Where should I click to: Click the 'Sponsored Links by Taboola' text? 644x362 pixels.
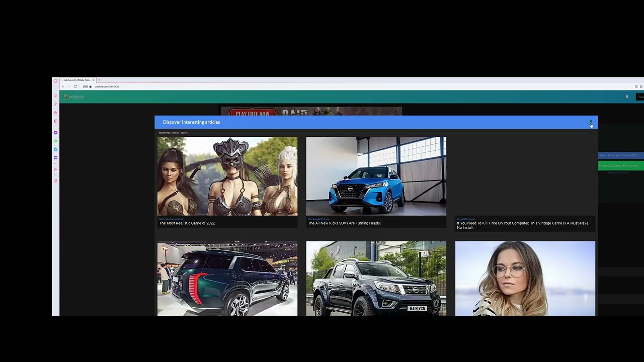173,133
